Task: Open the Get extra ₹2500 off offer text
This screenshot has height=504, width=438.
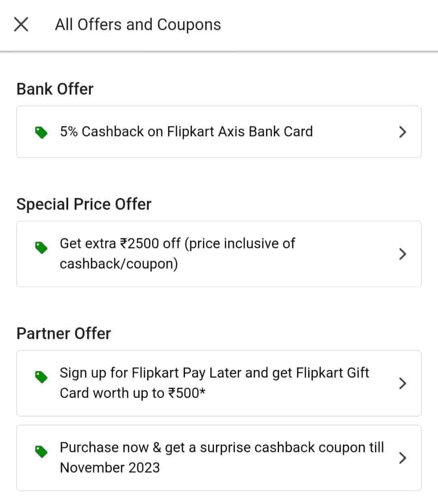Action: point(177,244)
